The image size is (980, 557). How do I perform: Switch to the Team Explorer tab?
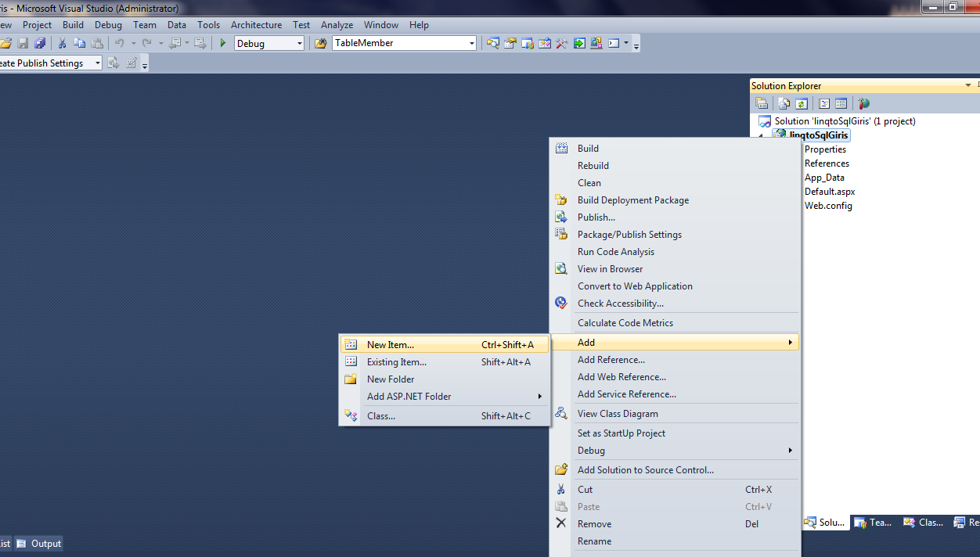[x=873, y=523]
